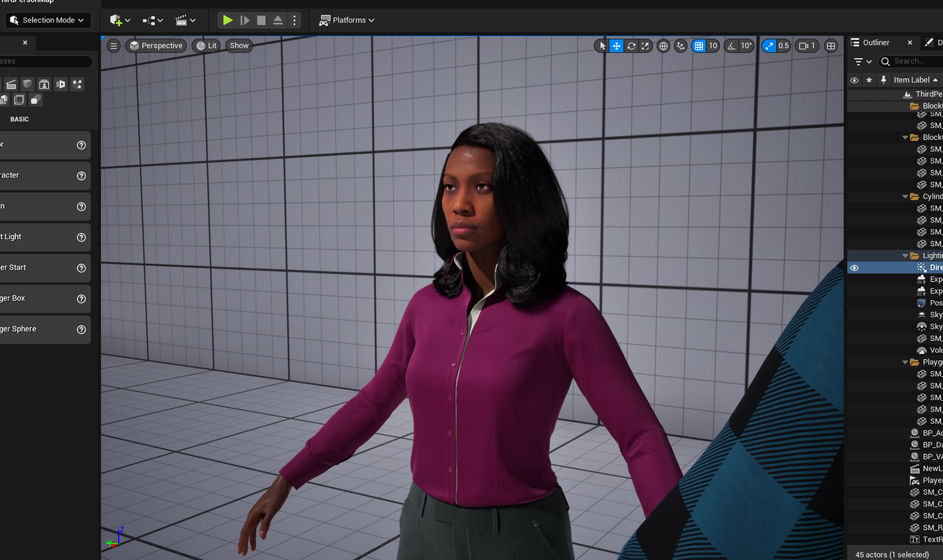This screenshot has width=943, height=560.
Task: Switch to the Outliner tab
Action: coord(876,42)
